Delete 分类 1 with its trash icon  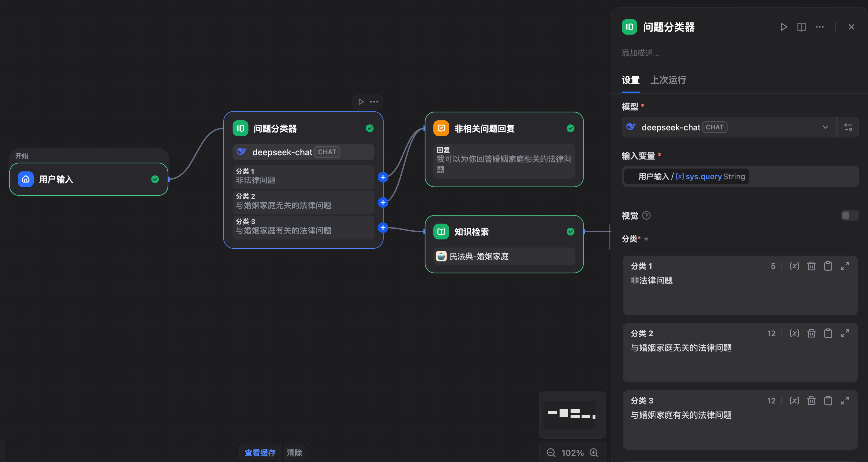[x=811, y=266]
